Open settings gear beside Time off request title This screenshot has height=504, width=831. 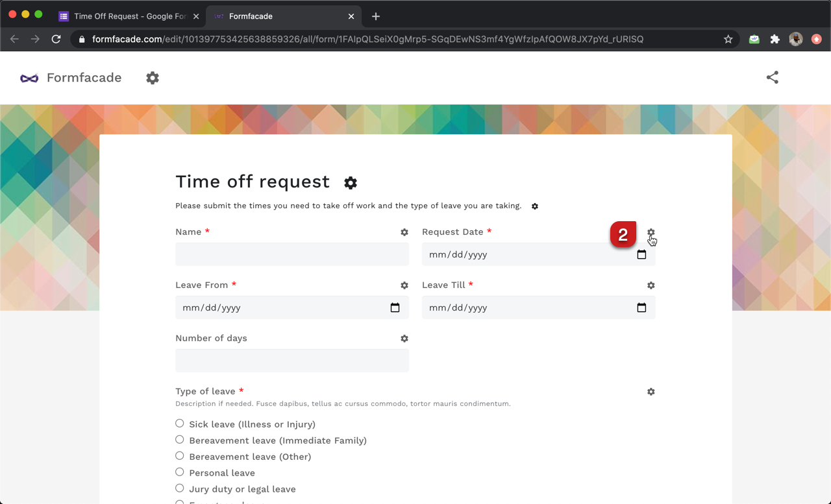(351, 183)
